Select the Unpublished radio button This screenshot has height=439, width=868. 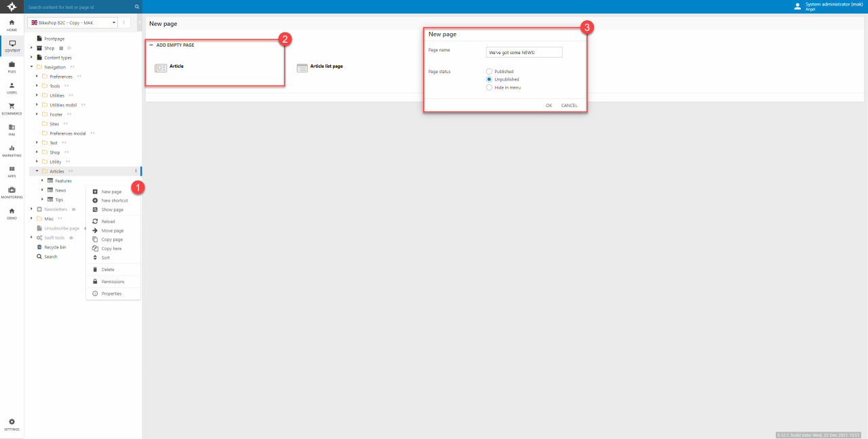(x=489, y=79)
